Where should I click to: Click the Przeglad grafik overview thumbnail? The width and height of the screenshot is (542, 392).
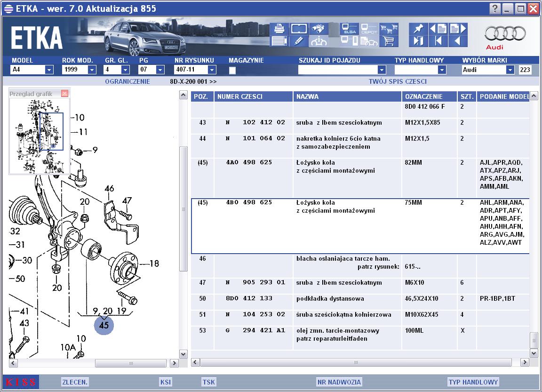(x=40, y=136)
